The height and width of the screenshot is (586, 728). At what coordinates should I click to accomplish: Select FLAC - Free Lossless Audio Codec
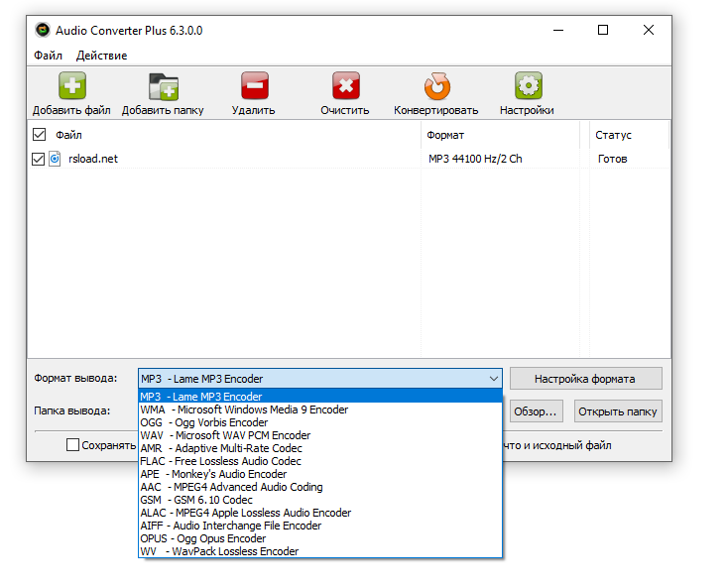click(320, 461)
